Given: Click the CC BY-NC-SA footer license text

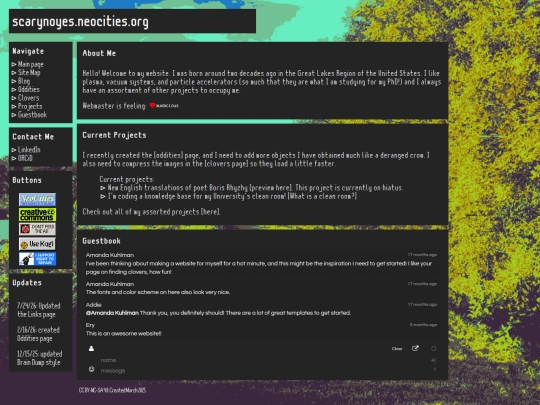Looking at the screenshot, I should point(112,390).
